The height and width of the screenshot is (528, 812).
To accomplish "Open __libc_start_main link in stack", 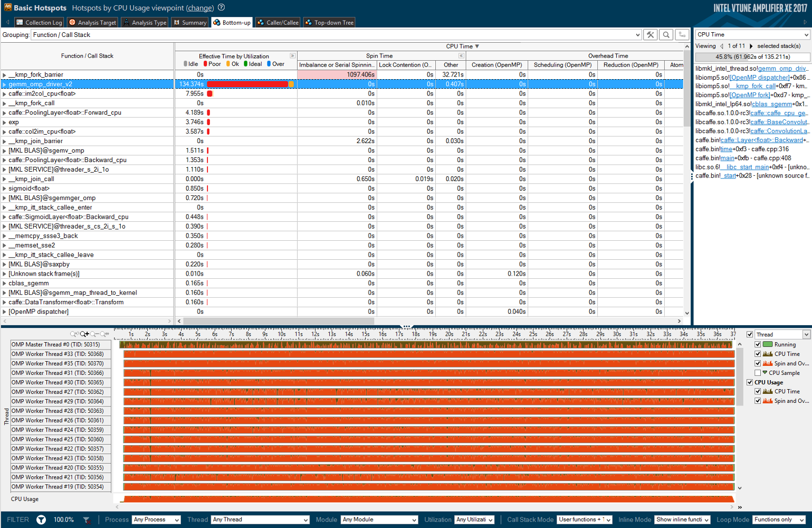I will coord(745,167).
